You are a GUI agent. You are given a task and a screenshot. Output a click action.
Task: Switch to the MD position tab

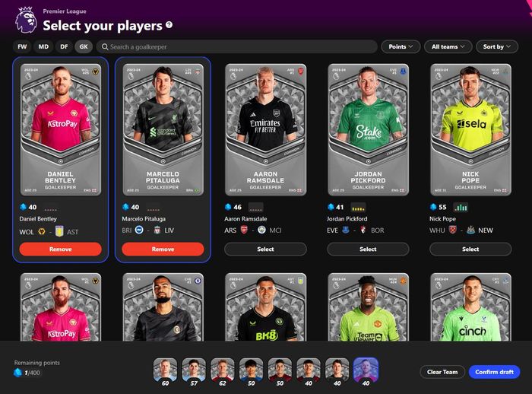pos(43,46)
